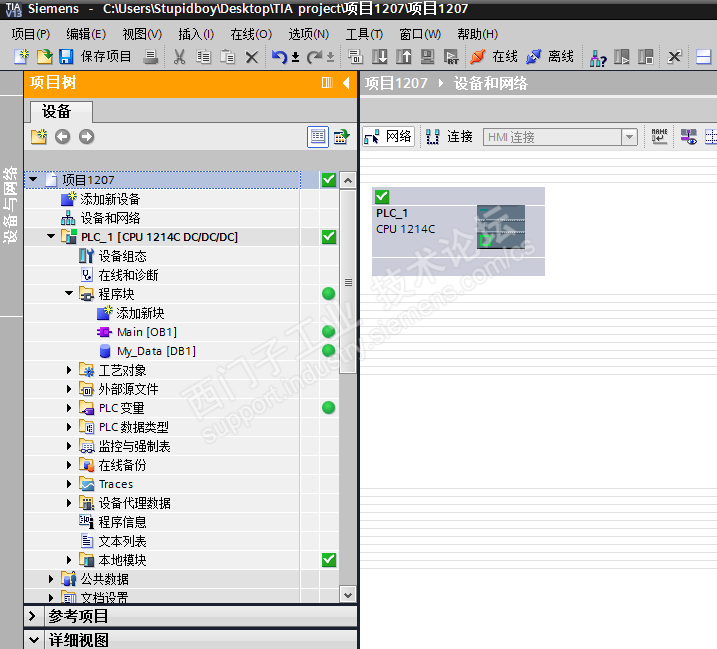Click the split editor horizontally icon
Screen dimensions: 717x649
coord(703,57)
